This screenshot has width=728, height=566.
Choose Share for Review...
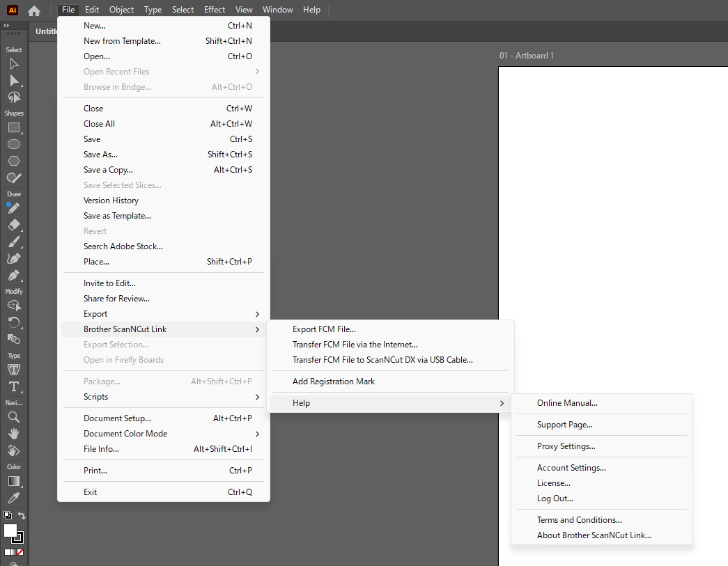point(164,298)
